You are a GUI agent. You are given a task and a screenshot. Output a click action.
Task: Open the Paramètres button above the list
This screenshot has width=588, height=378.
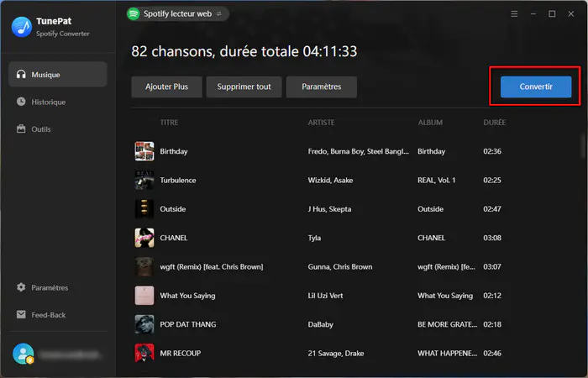pos(322,87)
